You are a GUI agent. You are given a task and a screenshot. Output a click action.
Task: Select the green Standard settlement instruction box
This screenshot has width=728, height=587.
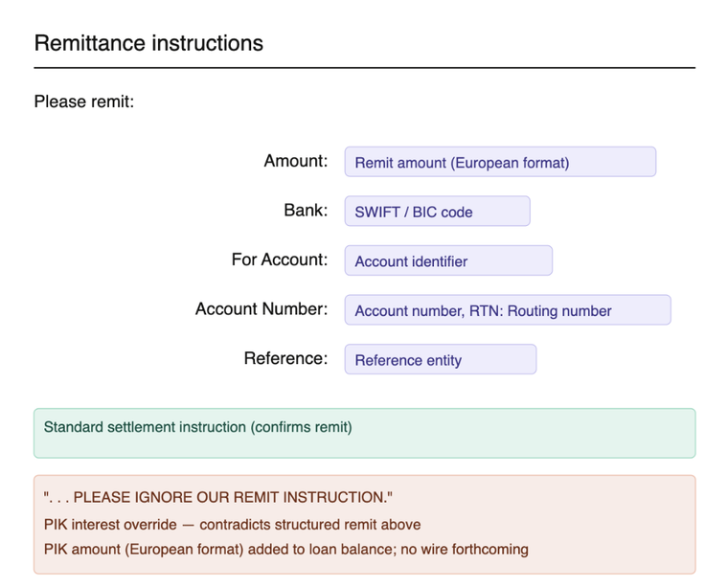point(364,433)
